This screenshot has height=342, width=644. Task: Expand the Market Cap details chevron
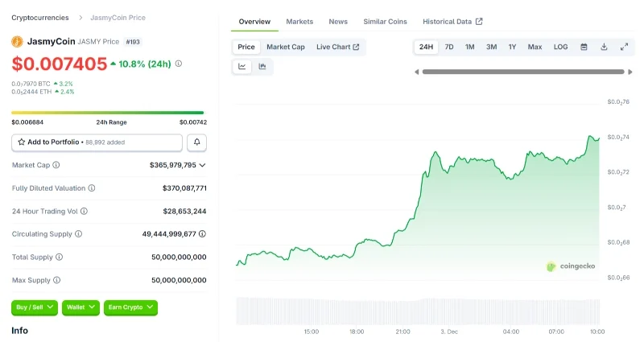pyautogui.click(x=202, y=165)
